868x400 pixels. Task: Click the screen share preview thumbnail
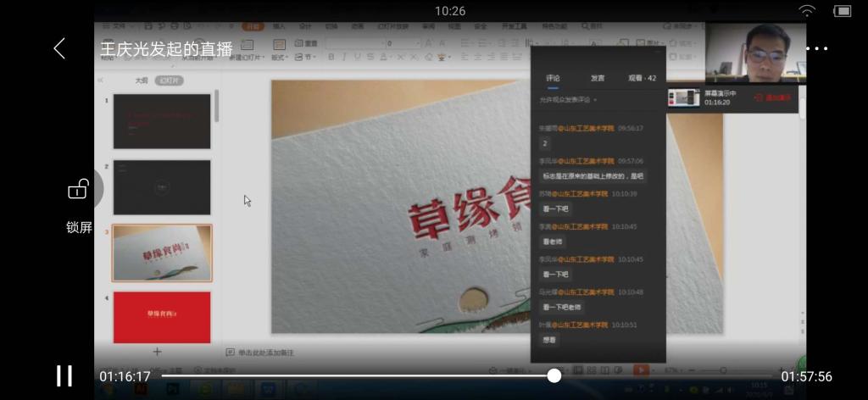click(x=683, y=98)
